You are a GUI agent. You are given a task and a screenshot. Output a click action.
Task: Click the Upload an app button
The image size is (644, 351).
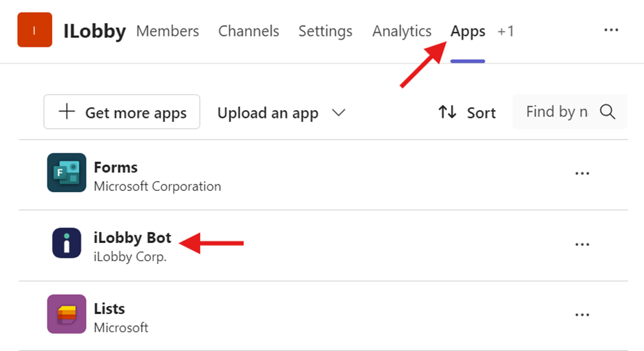click(268, 113)
